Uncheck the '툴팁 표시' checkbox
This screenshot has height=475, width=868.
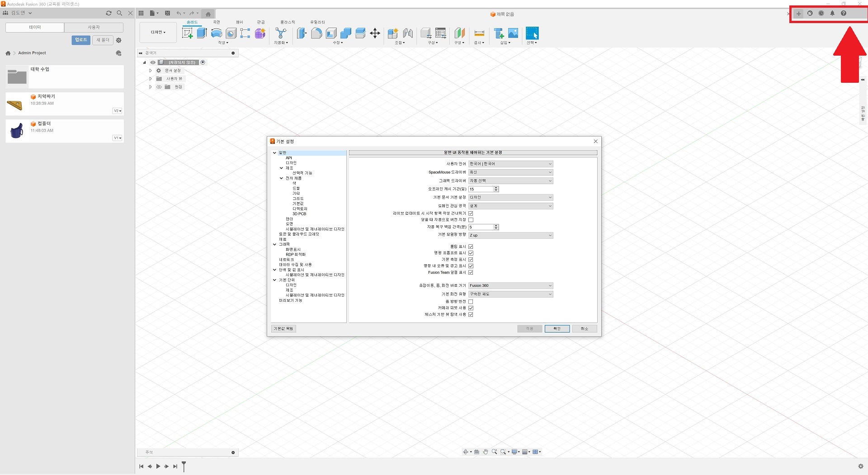tap(471, 247)
